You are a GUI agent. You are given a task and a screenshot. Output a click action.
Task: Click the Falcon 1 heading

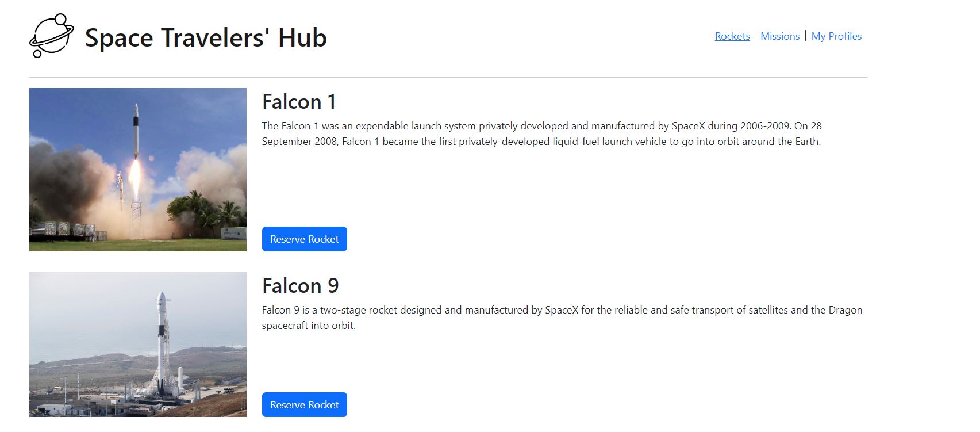pos(299,102)
